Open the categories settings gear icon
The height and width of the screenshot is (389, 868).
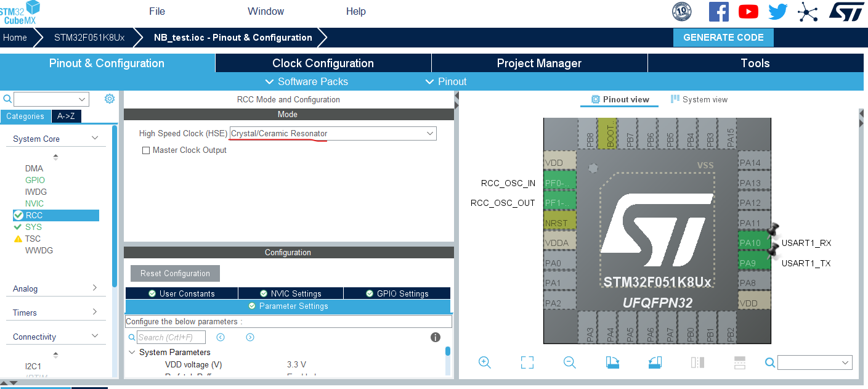tap(110, 99)
